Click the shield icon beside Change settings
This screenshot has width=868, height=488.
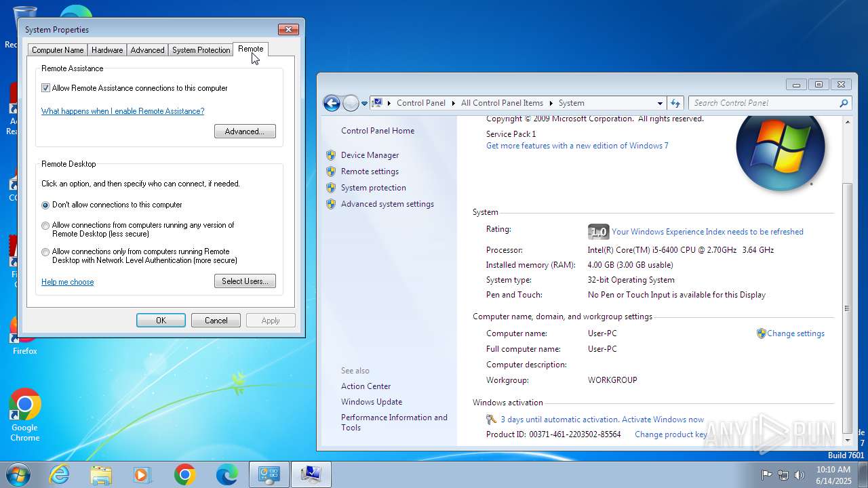[x=761, y=333]
